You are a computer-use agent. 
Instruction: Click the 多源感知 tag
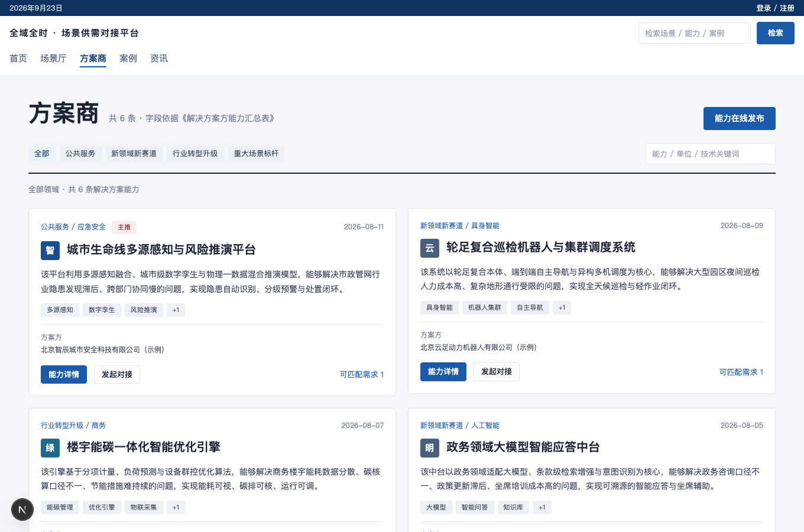click(60, 310)
